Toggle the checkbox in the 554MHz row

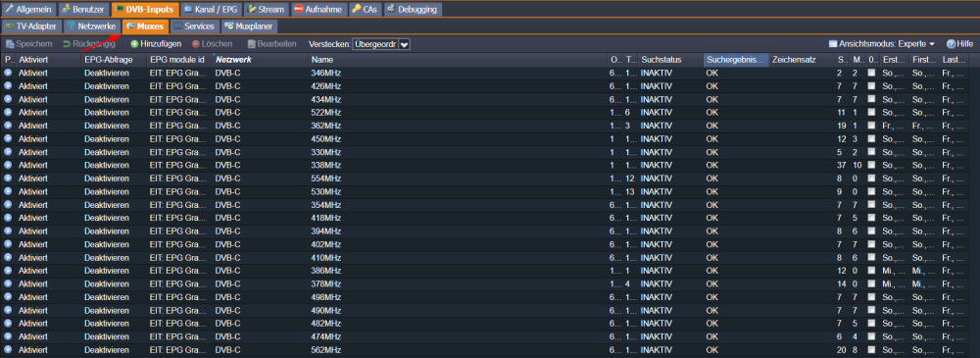coord(871,179)
